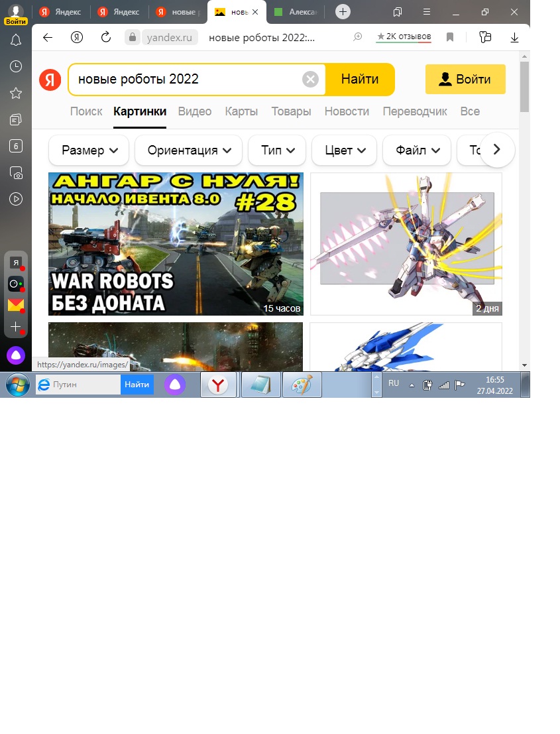
Task: Switch to the Новости tab
Action: (347, 111)
